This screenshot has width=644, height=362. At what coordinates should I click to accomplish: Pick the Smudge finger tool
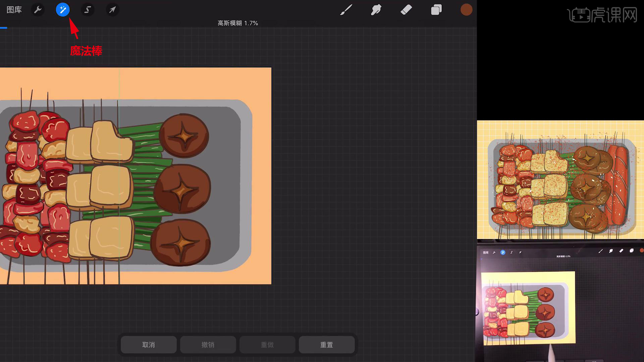pos(376,10)
